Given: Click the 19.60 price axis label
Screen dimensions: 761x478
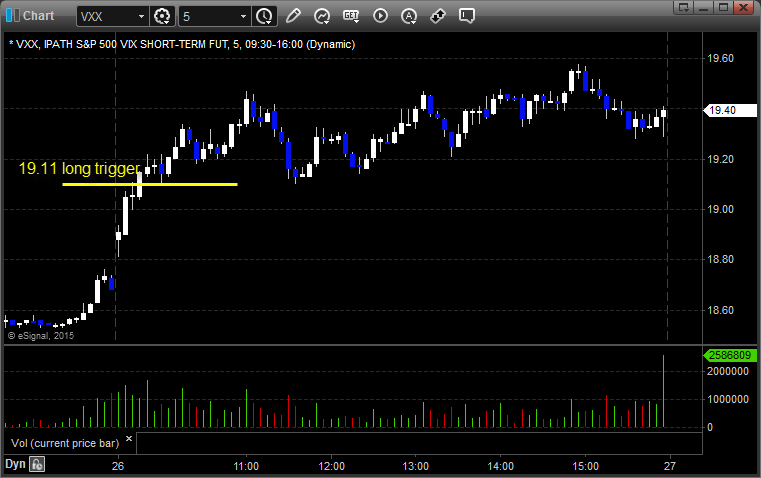Looking at the screenshot, I should (721, 58).
